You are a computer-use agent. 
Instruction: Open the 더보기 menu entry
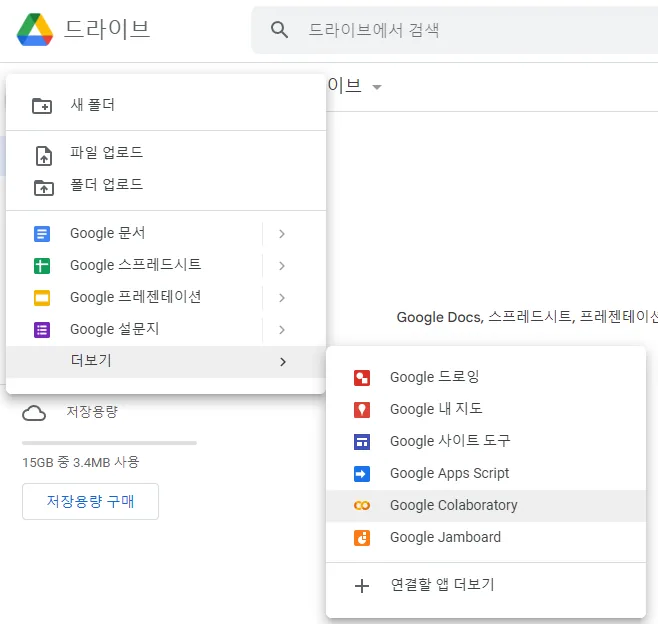(x=166, y=362)
